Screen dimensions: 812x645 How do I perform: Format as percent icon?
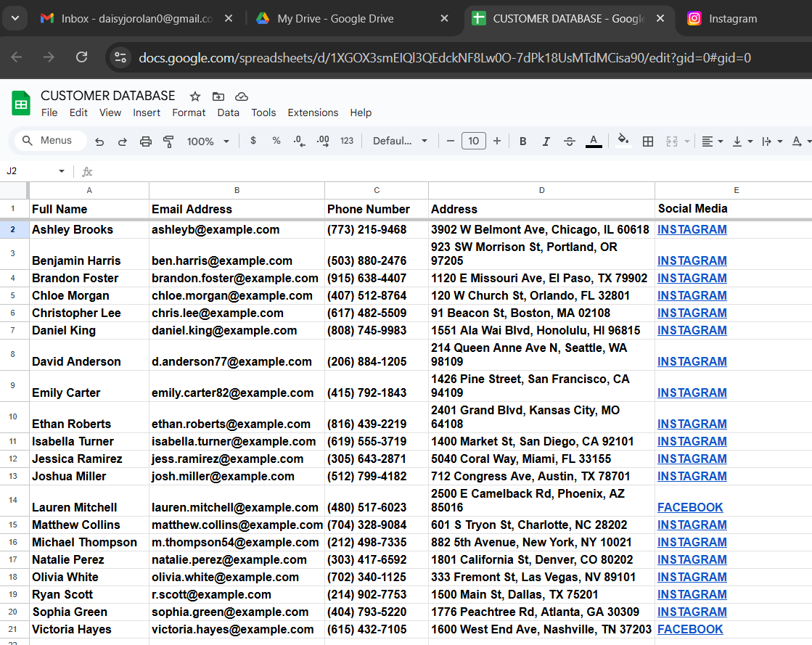point(276,140)
